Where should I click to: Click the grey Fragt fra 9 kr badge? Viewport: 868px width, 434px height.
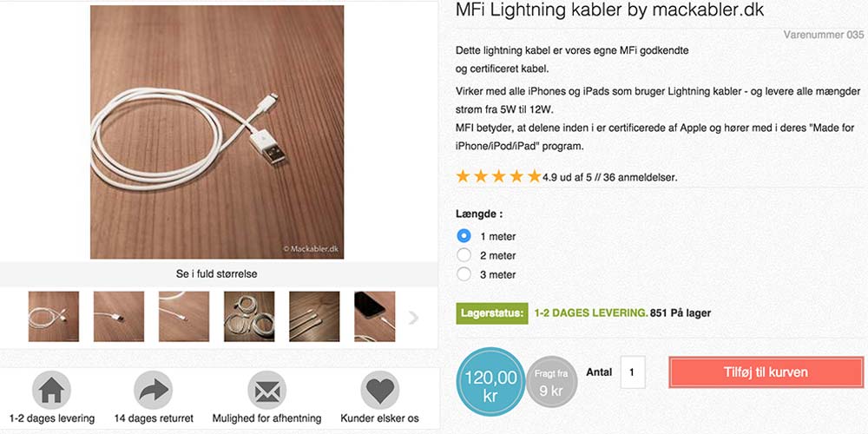551,382
